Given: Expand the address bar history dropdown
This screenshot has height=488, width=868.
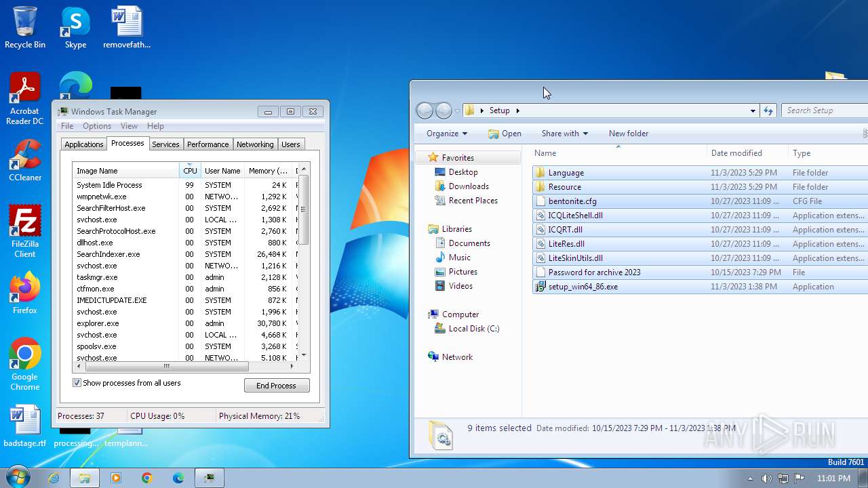Looking at the screenshot, I should [753, 110].
